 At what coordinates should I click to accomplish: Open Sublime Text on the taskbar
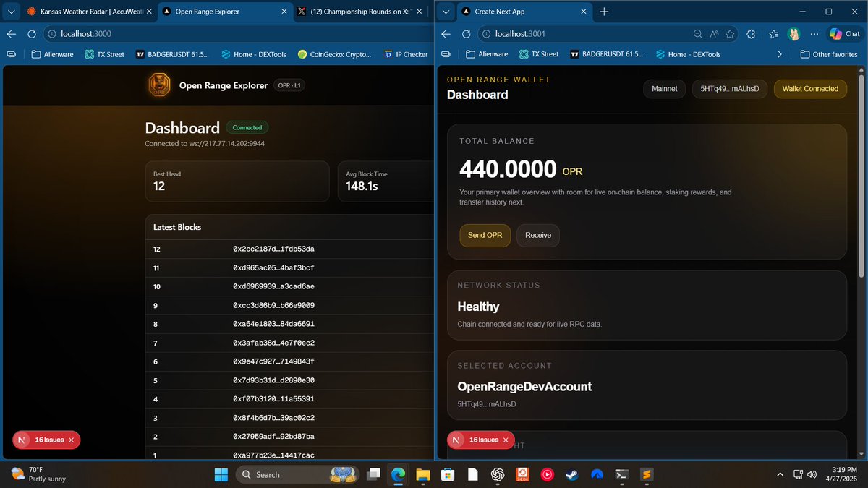(647, 474)
